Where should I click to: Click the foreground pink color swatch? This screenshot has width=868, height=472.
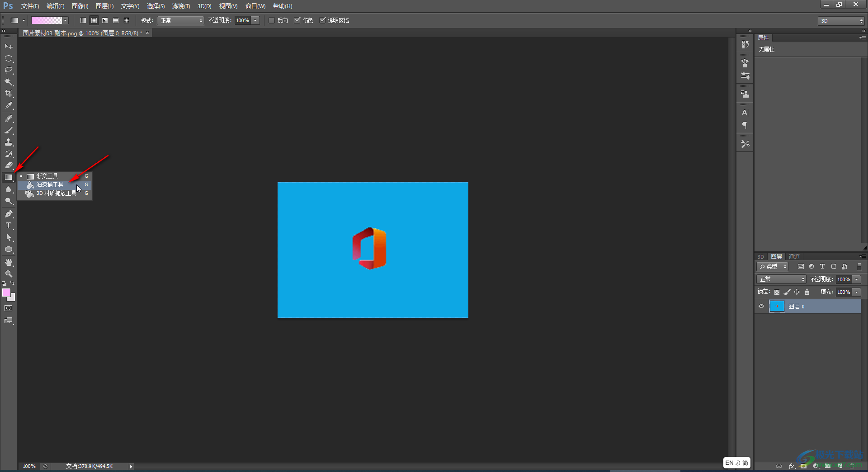6,293
